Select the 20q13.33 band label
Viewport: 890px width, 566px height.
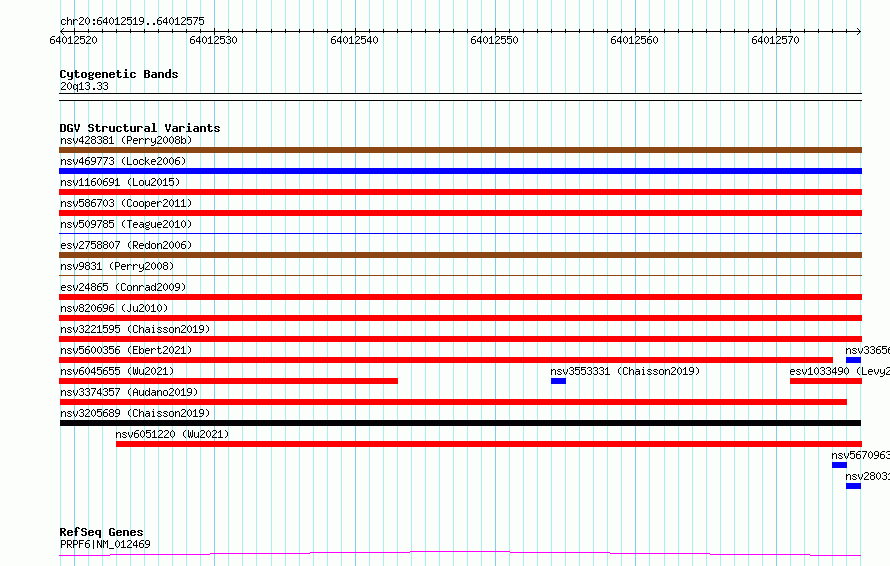[84, 86]
